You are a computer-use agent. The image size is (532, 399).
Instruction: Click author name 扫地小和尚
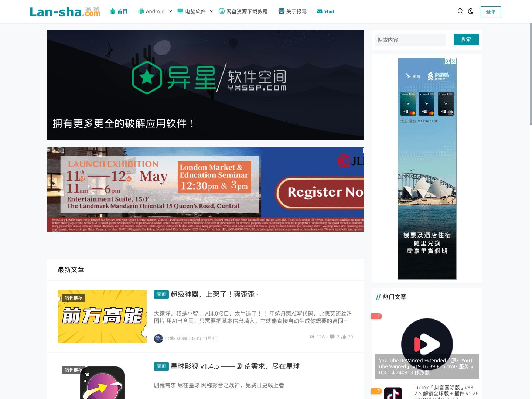pos(176,338)
